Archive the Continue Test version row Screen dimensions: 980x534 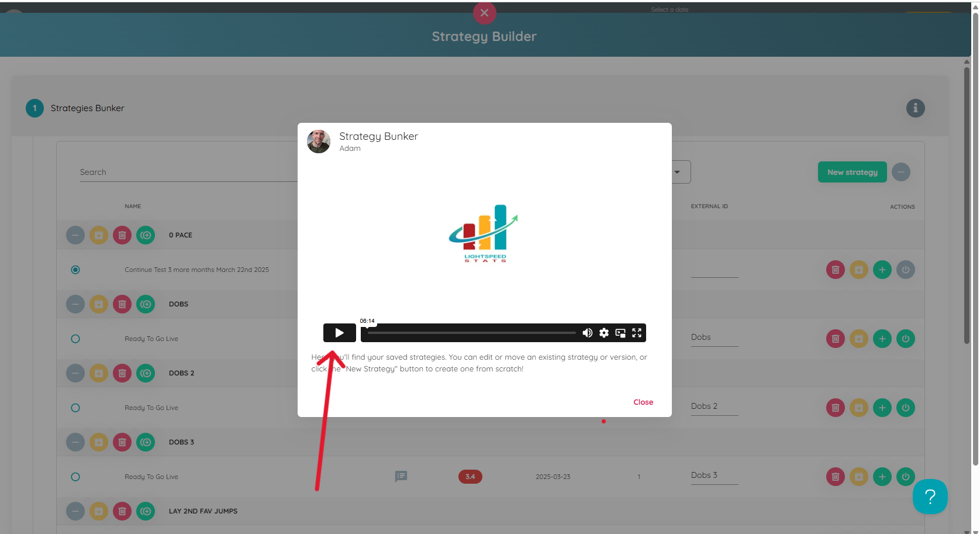pos(858,270)
